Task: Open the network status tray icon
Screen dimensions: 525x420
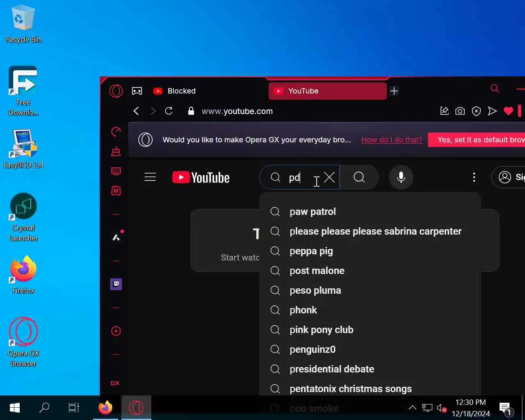Action: (427, 408)
